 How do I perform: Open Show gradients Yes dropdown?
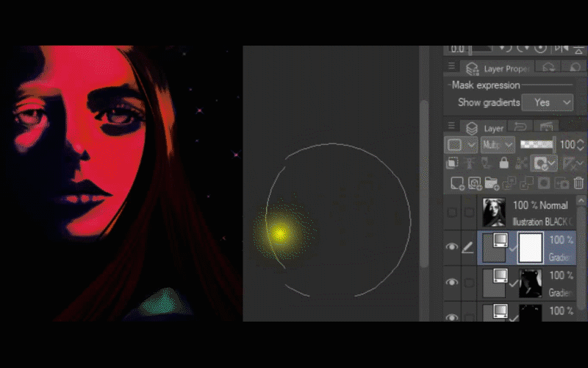click(x=548, y=102)
